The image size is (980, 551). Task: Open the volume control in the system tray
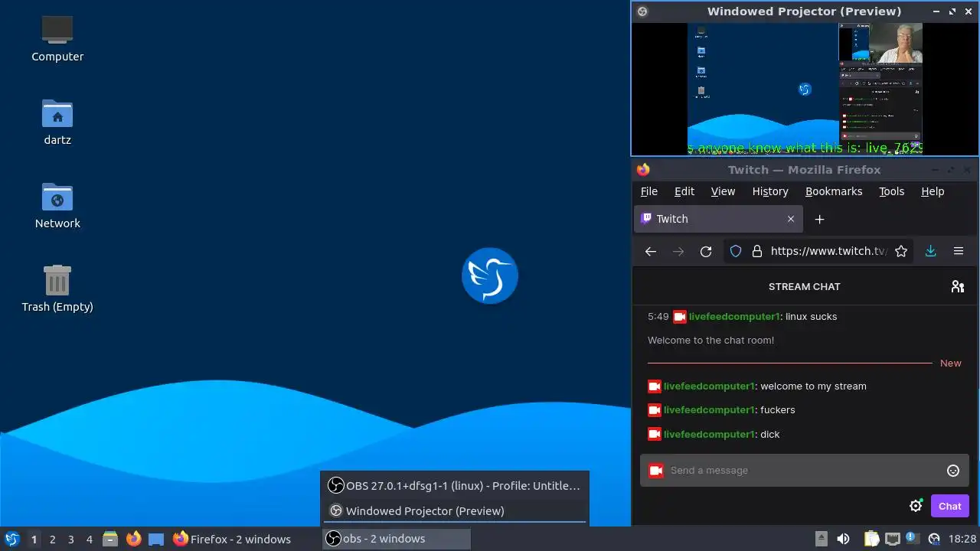click(x=843, y=539)
